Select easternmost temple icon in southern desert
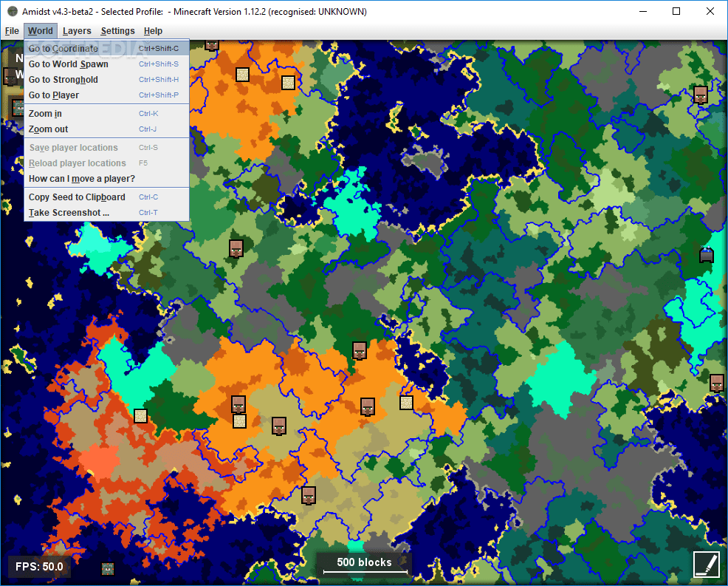Screen dimensions: 728x586 pyautogui.click(x=406, y=403)
